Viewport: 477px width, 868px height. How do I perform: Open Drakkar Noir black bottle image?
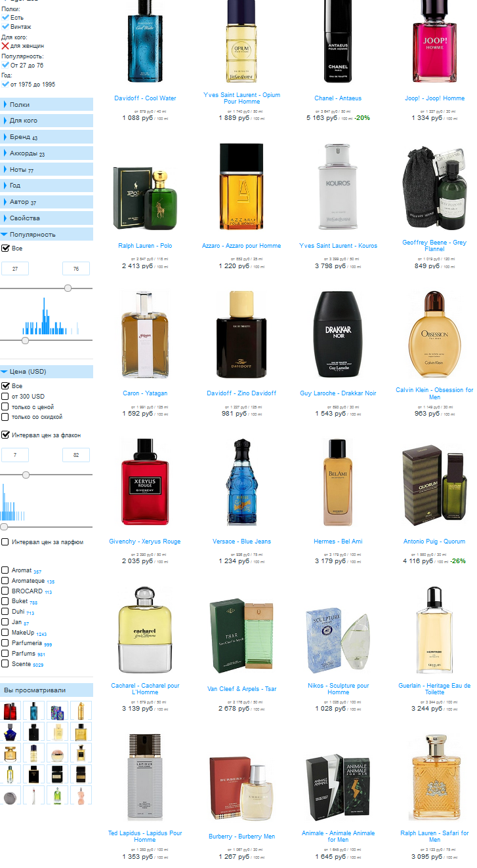coord(338,334)
